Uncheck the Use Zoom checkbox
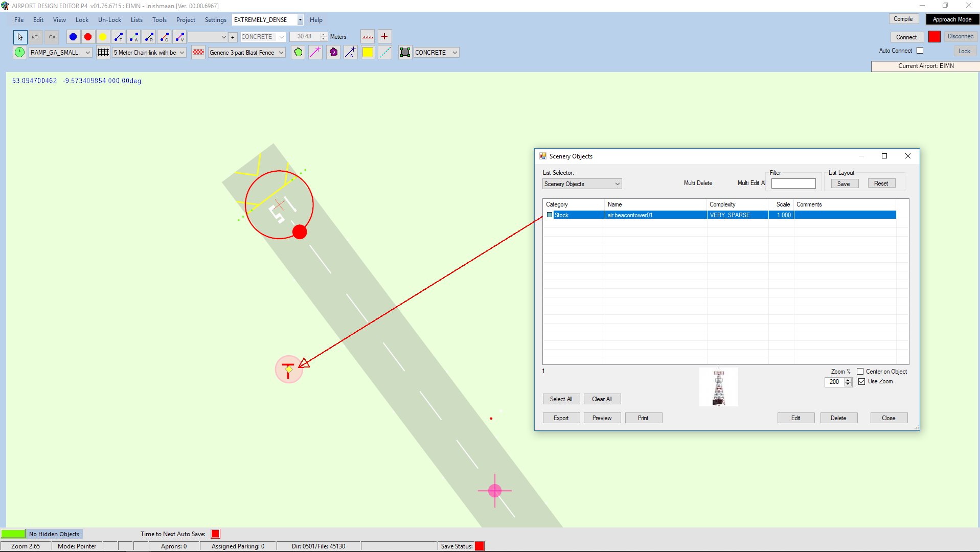The image size is (980, 552). [x=862, y=382]
